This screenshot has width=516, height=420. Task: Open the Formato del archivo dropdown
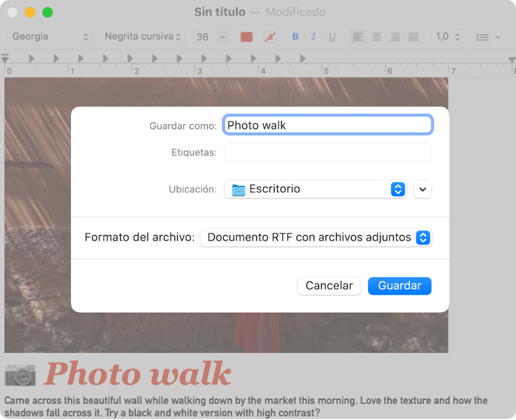click(316, 237)
